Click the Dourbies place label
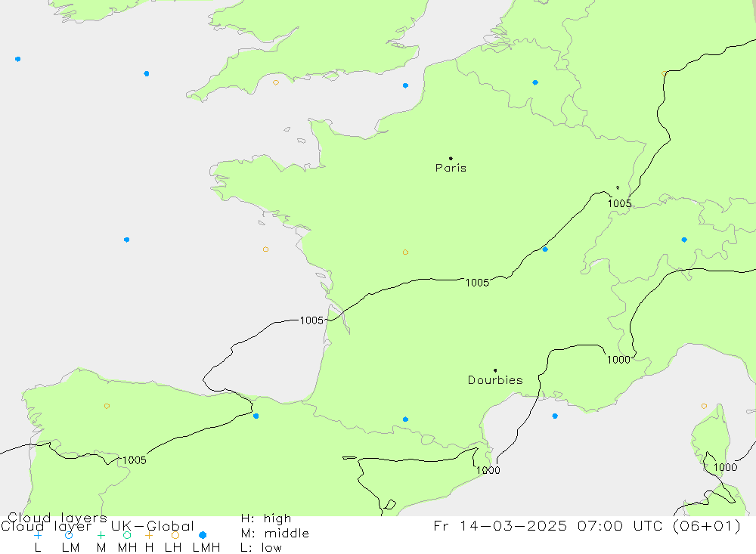This screenshot has width=756, height=554. (495, 380)
